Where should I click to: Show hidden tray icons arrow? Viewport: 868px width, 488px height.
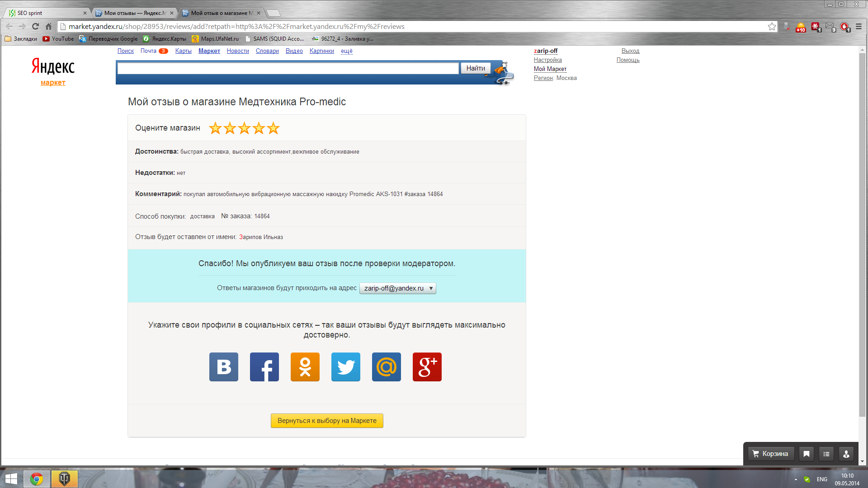[x=796, y=479]
